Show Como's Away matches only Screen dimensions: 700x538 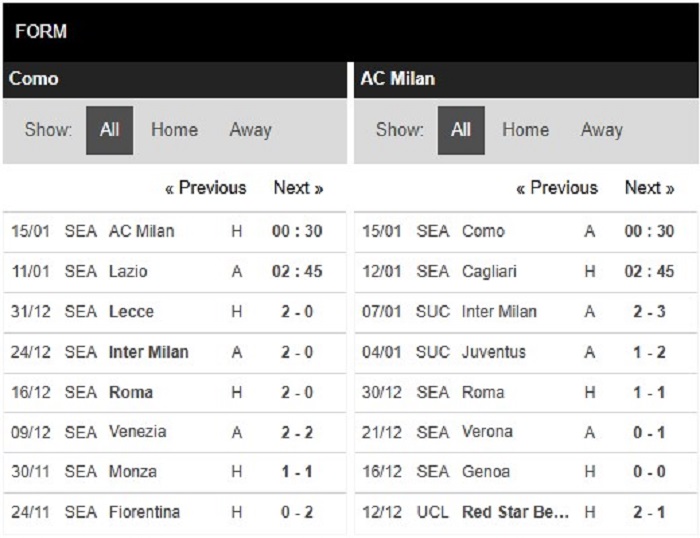click(x=250, y=130)
